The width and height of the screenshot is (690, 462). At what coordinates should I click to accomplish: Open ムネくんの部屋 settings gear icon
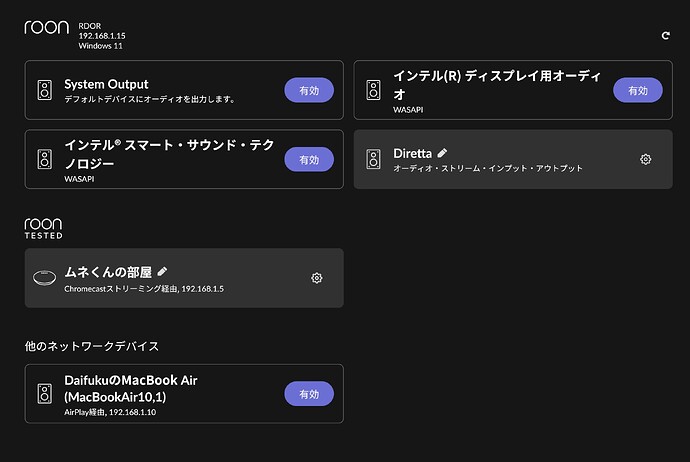click(317, 278)
